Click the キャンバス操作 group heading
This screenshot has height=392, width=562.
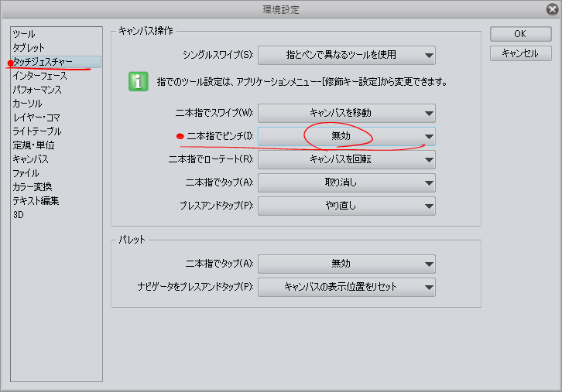(146, 31)
